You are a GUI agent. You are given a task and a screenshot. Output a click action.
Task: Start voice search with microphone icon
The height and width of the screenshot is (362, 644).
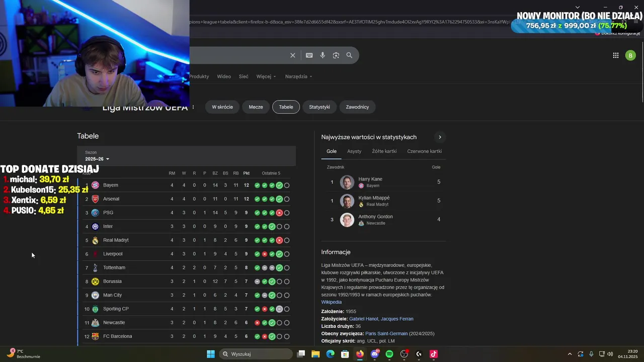(x=323, y=55)
